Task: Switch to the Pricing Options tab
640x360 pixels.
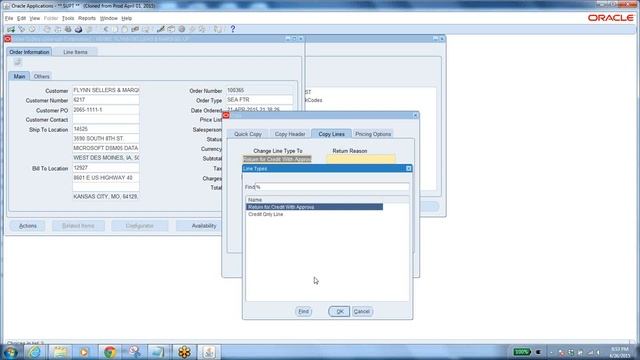Action: click(x=373, y=134)
